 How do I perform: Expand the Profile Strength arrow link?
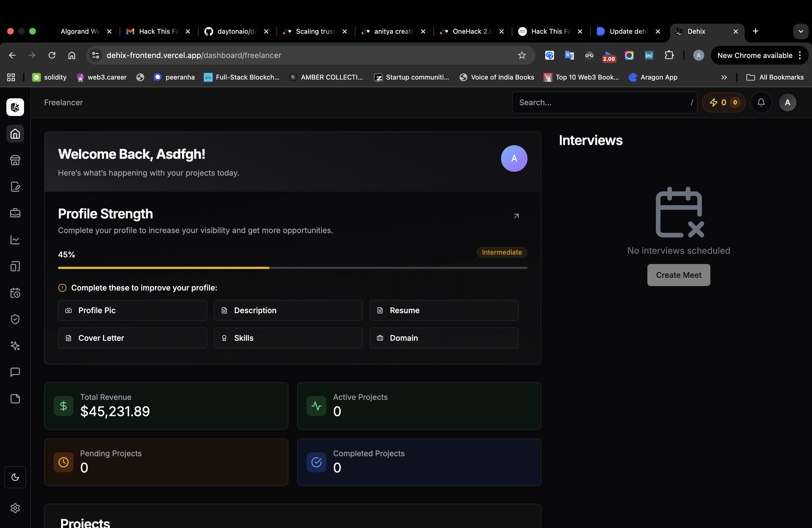(516, 216)
